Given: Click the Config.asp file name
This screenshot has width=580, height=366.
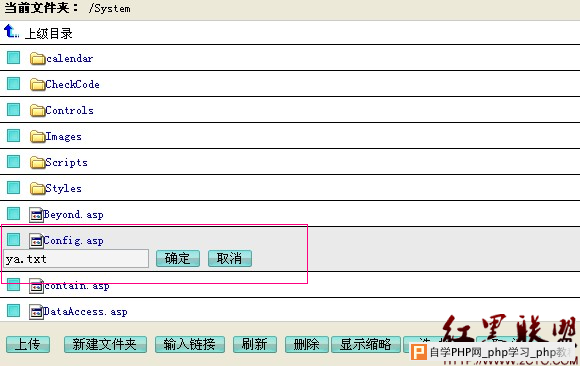Looking at the screenshot, I should (x=74, y=241).
